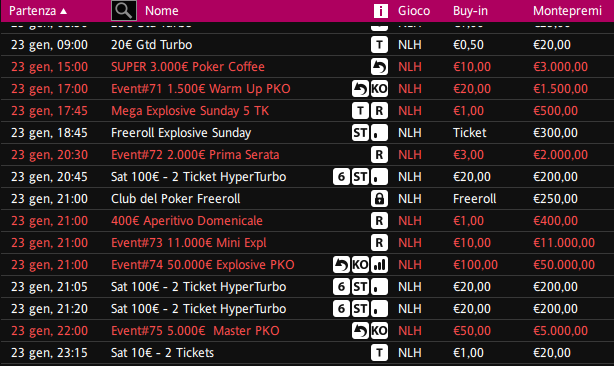Sort by Nome column header
Viewport: 614px width, 366px height.
coord(162,11)
